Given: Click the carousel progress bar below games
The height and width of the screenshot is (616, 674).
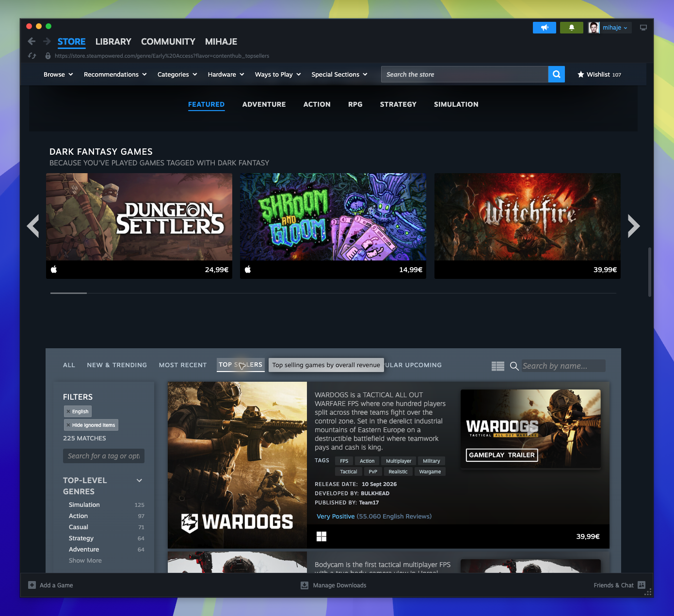Looking at the screenshot, I should click(334, 293).
